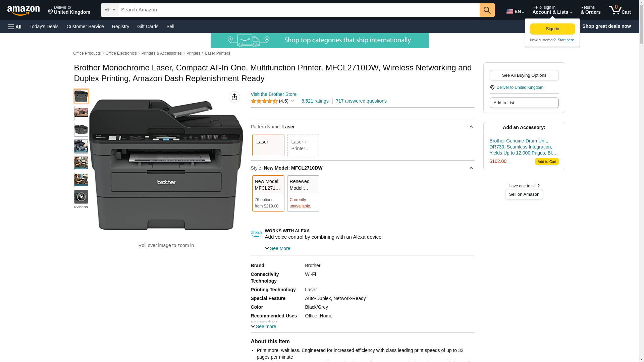Open the All hamburger menu
The image size is (644, 362).
click(x=15, y=26)
